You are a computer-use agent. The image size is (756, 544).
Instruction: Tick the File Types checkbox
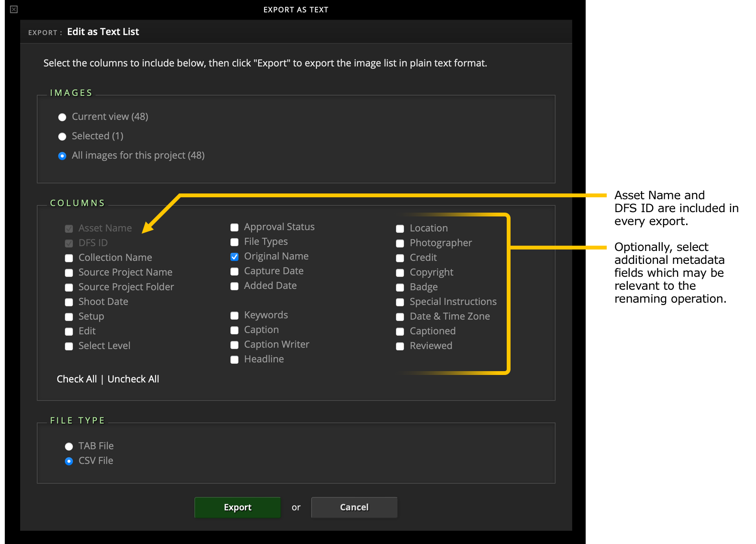pyautogui.click(x=234, y=242)
